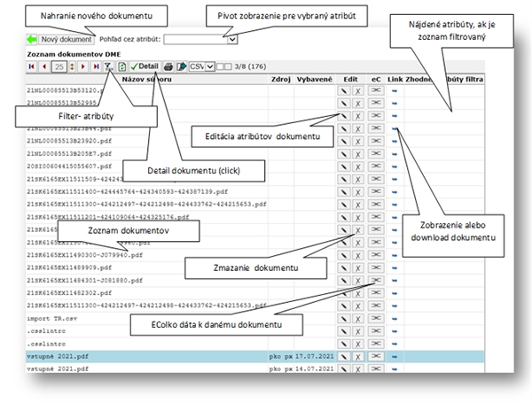Screen dimensions: 532x403
Task: Edit attributes of 21SK6165EX11484301-J081880.pdf
Action: click(x=344, y=281)
